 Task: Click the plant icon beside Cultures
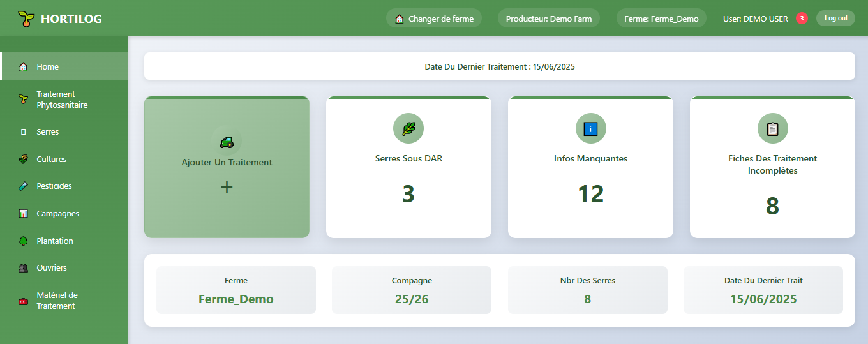(x=24, y=159)
